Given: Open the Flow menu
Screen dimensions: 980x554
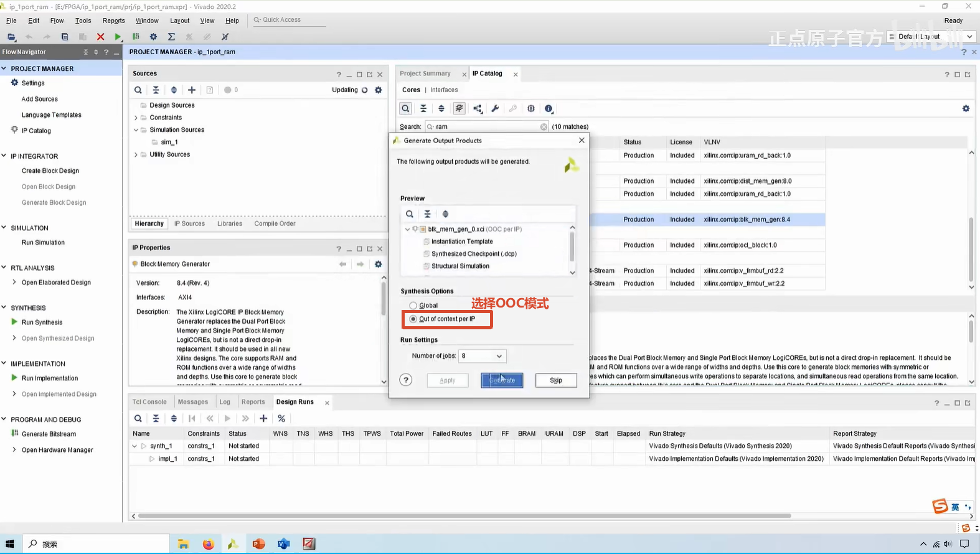Looking at the screenshot, I should [57, 21].
